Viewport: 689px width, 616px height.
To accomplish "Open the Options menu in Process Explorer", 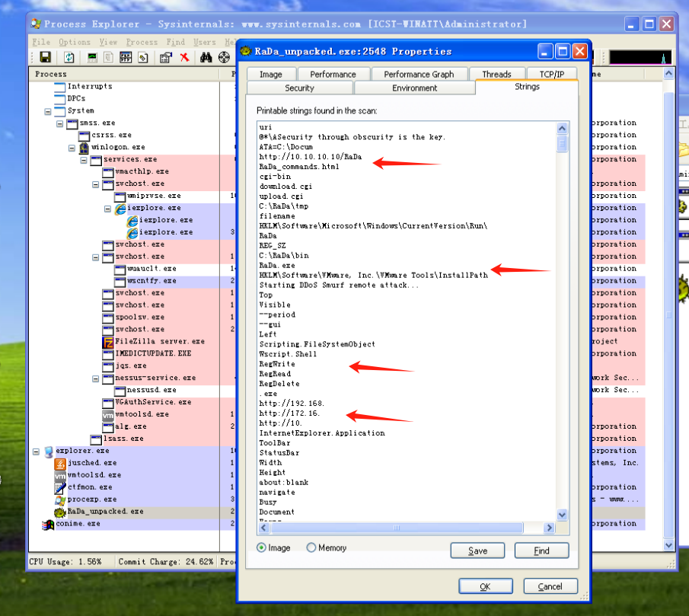I will click(75, 42).
